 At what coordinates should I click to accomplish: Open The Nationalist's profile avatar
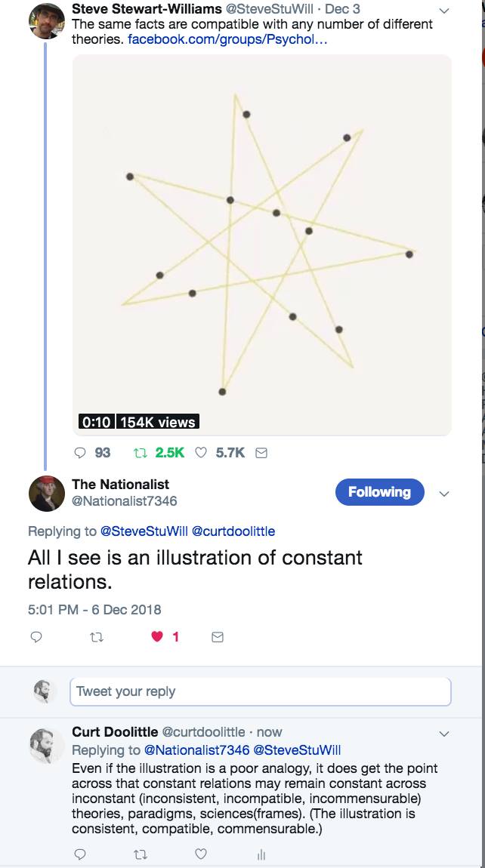coord(47,494)
